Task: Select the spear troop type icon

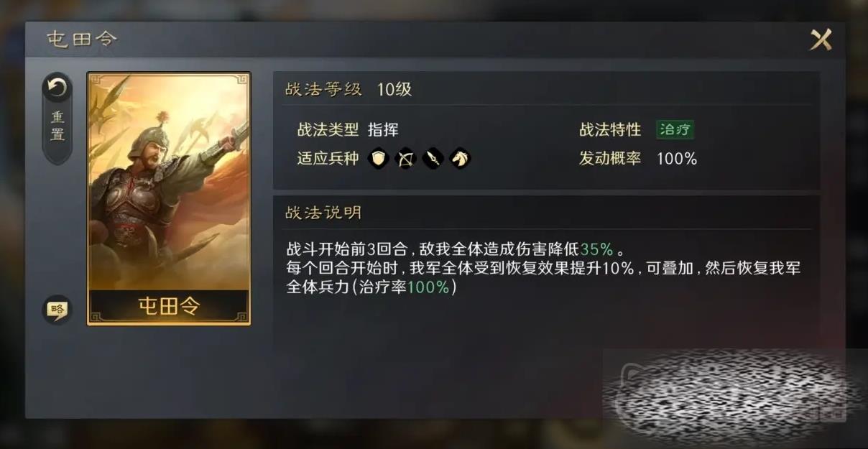Action: pos(433,157)
